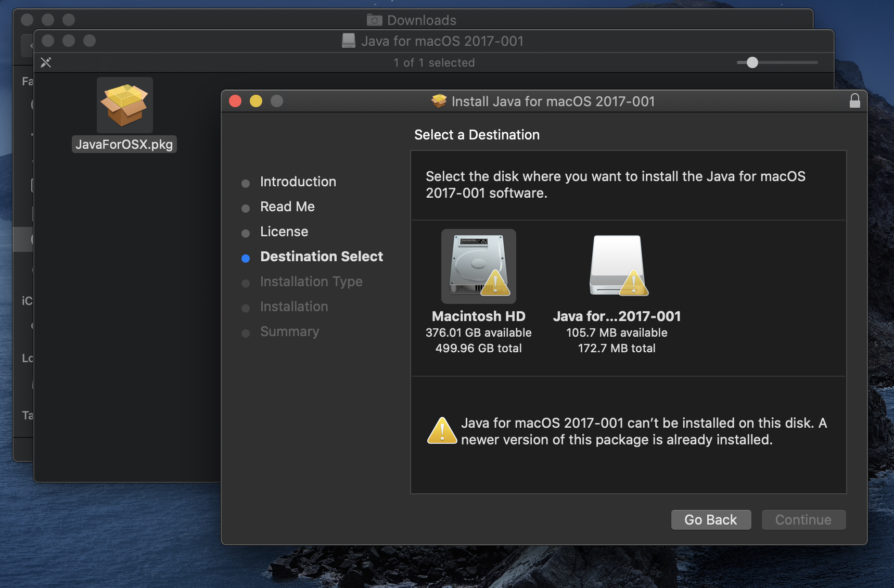Viewport: 894px width, 588px height.
Task: Go to the Introduction step
Action: [x=298, y=182]
